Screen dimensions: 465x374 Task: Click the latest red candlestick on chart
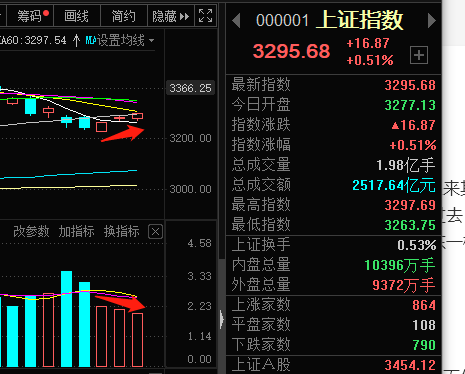[x=138, y=116]
